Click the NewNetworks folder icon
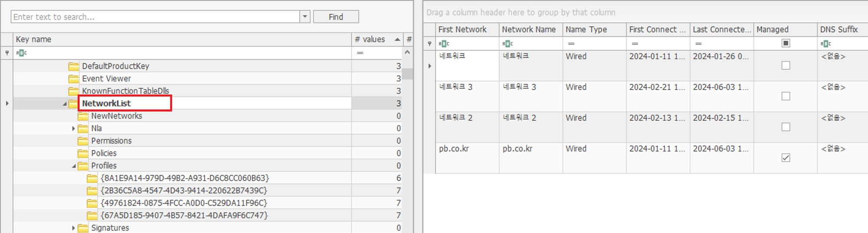This screenshot has height=233, width=868. (83, 116)
